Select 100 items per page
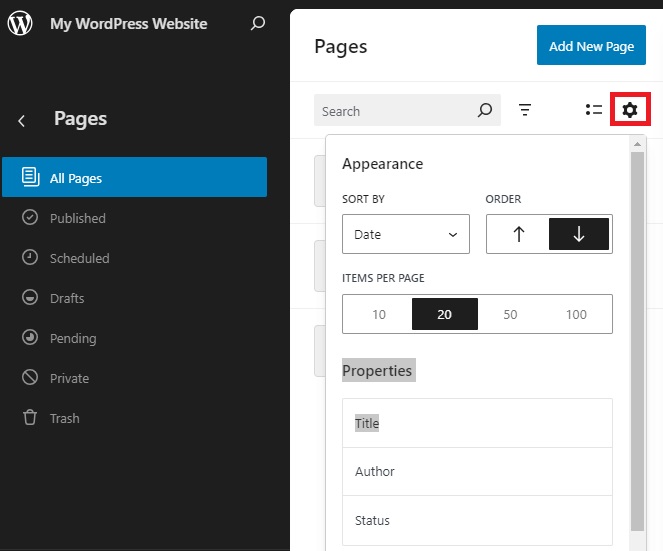Viewport: 663px width, 551px height. [576, 314]
